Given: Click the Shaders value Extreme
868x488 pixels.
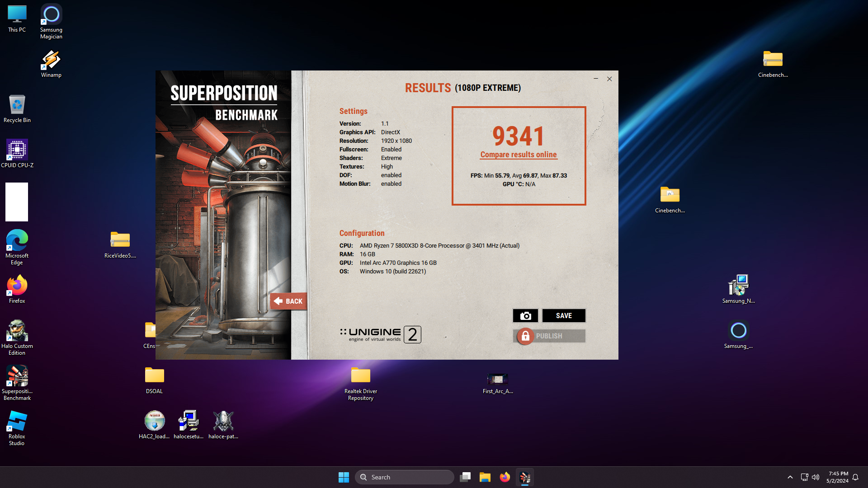Looking at the screenshot, I should [392, 158].
